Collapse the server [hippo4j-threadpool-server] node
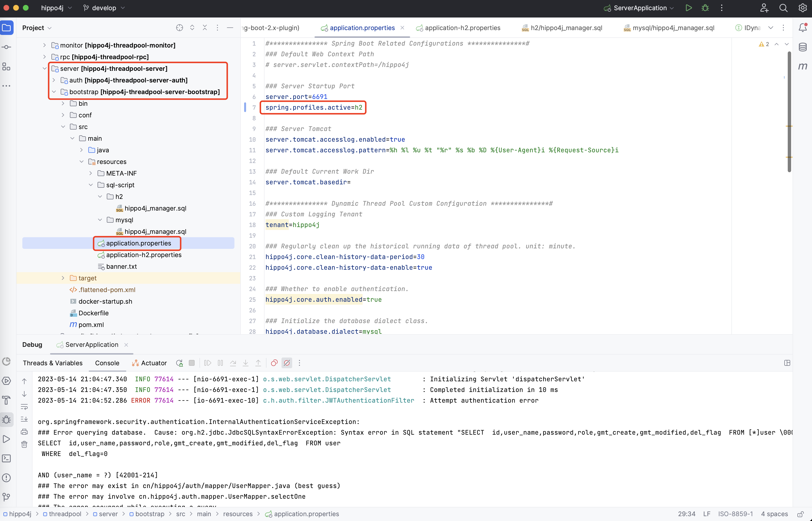 tap(44, 68)
